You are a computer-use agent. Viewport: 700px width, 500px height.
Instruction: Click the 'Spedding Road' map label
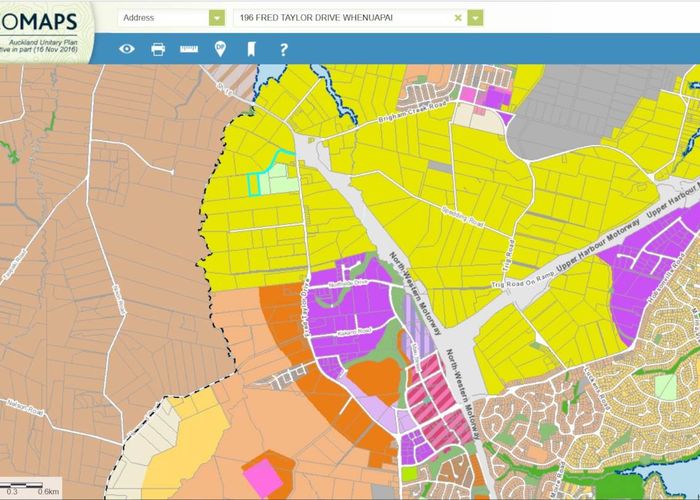coord(462,217)
